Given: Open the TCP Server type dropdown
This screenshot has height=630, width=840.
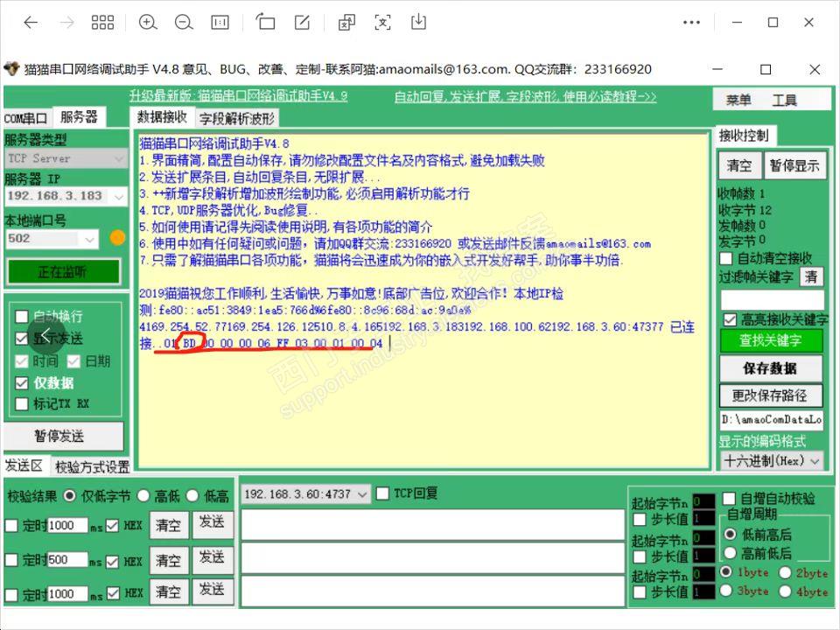Looking at the screenshot, I should point(66,158).
